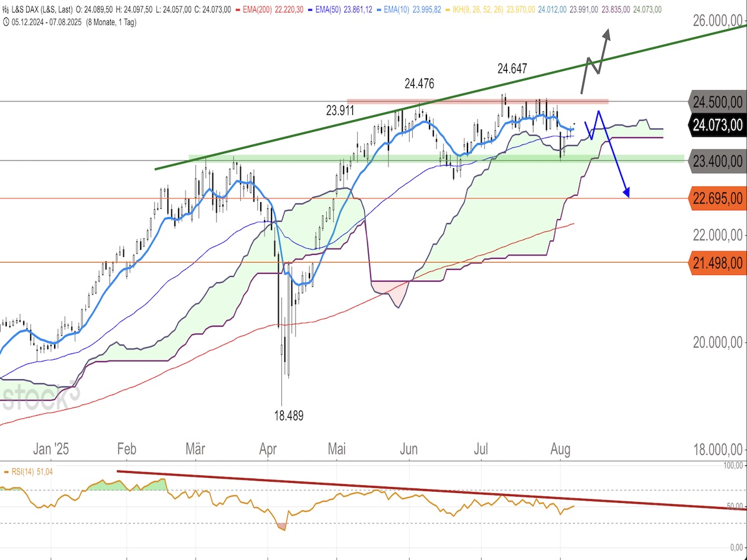
Task: Click the 24.647 high annotation
Action: click(x=512, y=69)
